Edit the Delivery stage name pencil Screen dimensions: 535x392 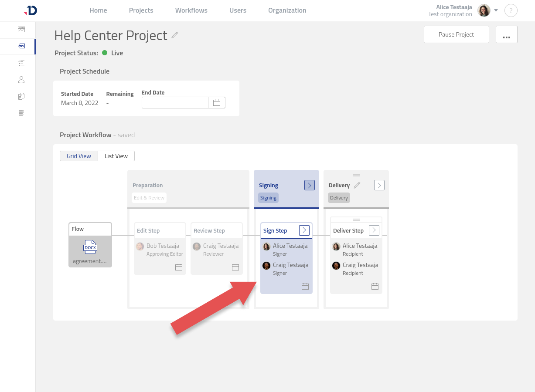click(357, 185)
